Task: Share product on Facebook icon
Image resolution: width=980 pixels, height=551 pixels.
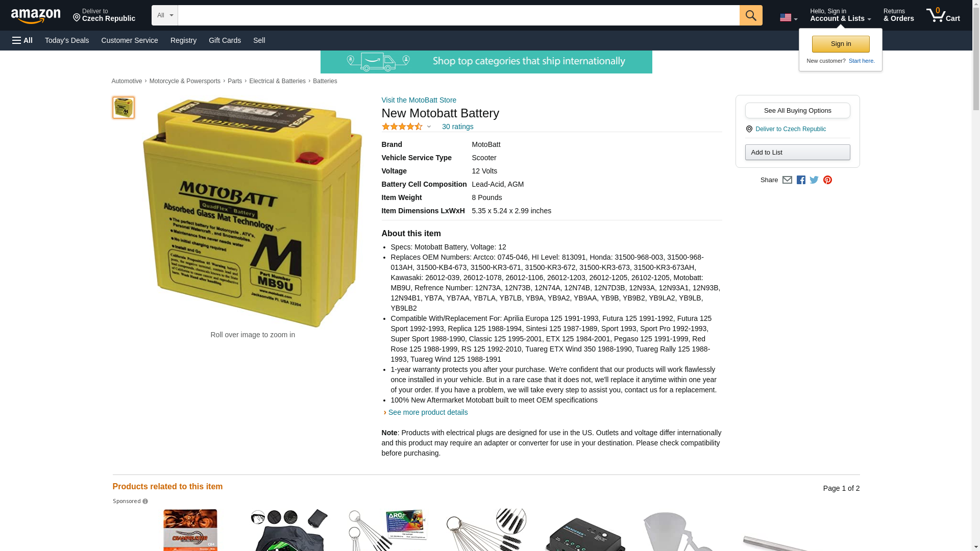Action: 800,180
